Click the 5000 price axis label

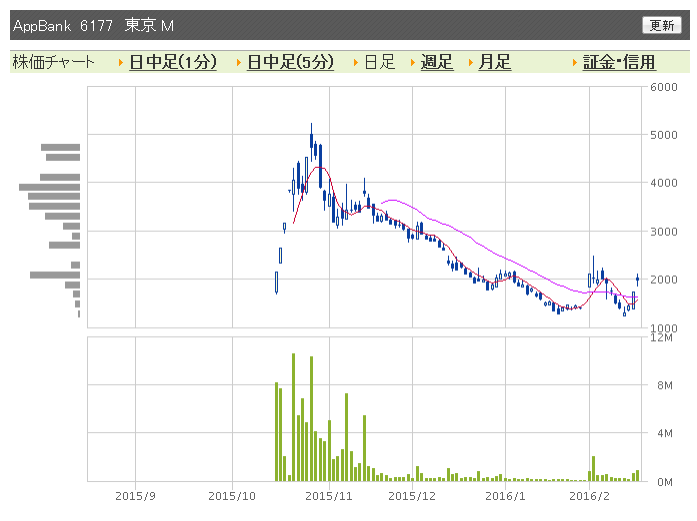pos(664,135)
